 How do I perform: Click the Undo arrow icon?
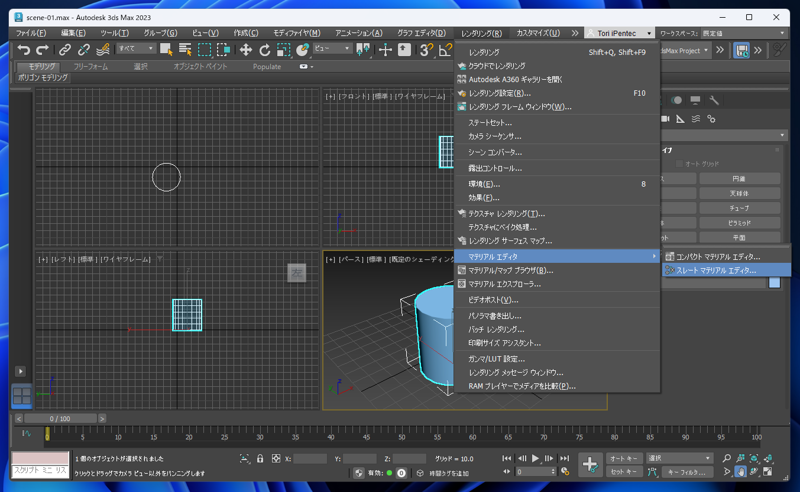[23, 50]
